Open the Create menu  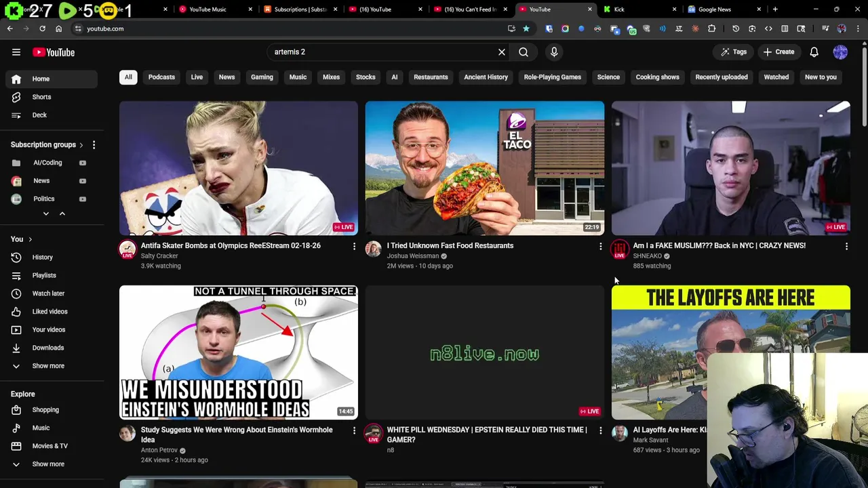778,52
